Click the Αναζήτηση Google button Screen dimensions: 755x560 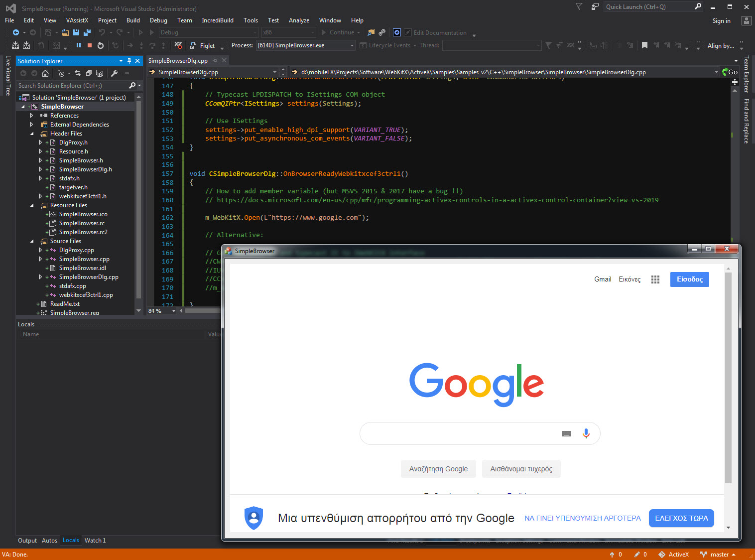(x=438, y=469)
